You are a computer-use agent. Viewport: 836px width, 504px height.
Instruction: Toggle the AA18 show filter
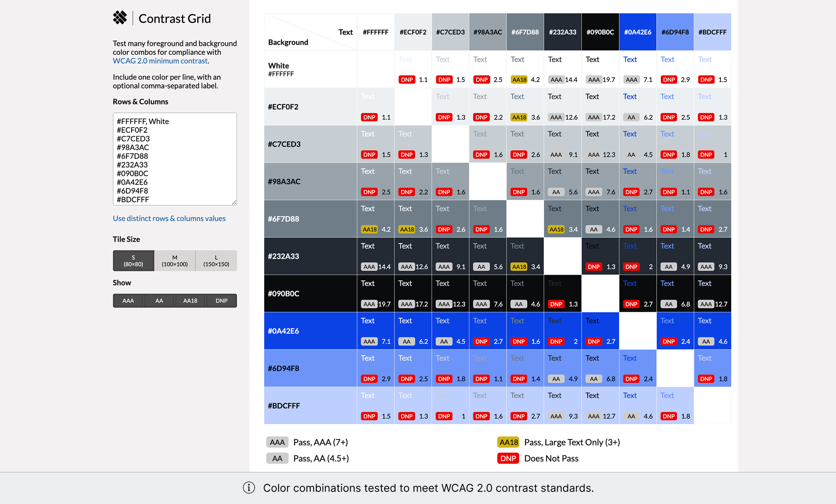(190, 301)
